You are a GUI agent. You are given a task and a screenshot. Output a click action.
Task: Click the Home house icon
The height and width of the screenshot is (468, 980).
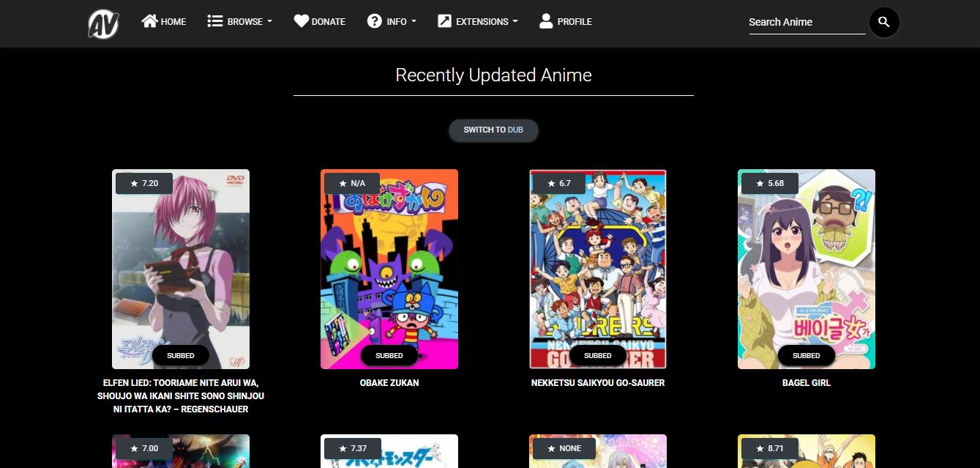point(149,21)
